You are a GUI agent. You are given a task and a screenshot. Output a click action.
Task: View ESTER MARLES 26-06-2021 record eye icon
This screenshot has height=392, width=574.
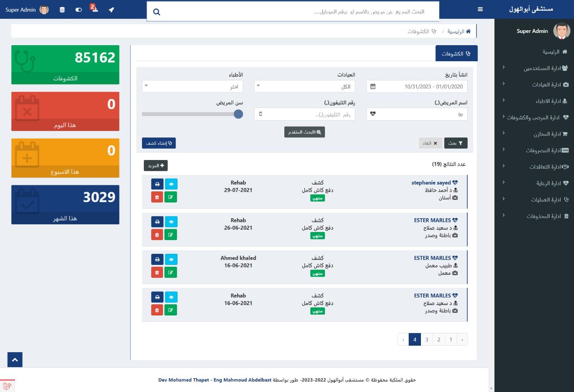(171, 222)
